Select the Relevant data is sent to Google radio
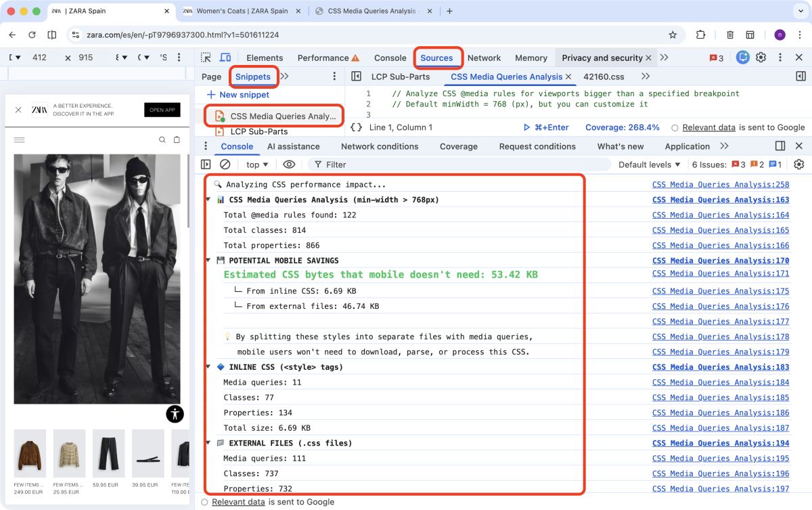Screen dimensions: 812x510 click(204, 502)
